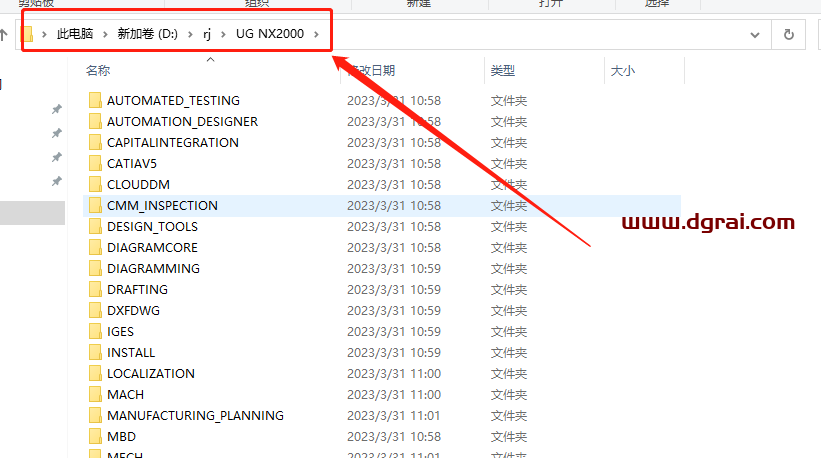Screen dimensions: 821x458
Task: Go up one folder level arrow
Action: [x=4, y=35]
